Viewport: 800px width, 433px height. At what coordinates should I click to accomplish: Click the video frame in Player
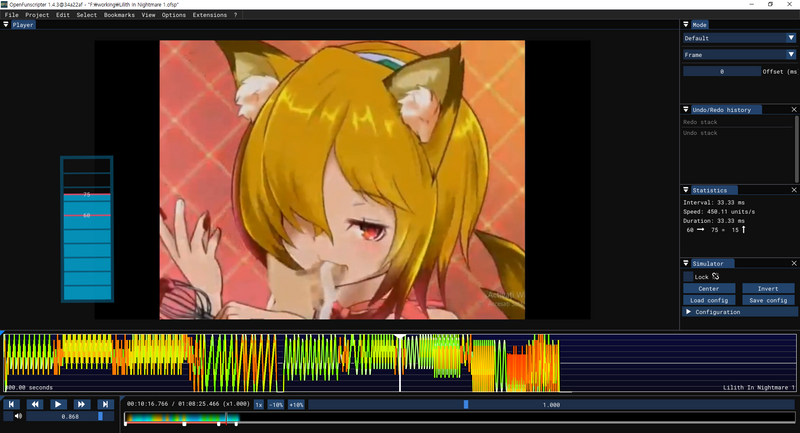(x=342, y=180)
